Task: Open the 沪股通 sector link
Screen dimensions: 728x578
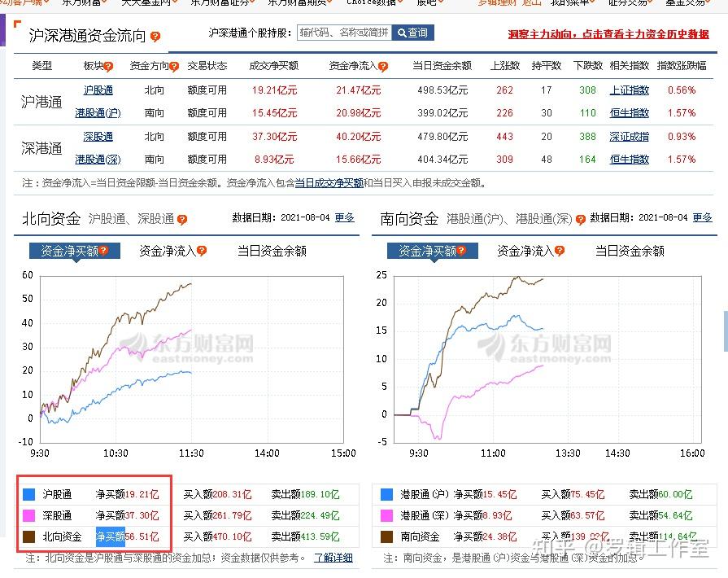Action: coord(98,90)
